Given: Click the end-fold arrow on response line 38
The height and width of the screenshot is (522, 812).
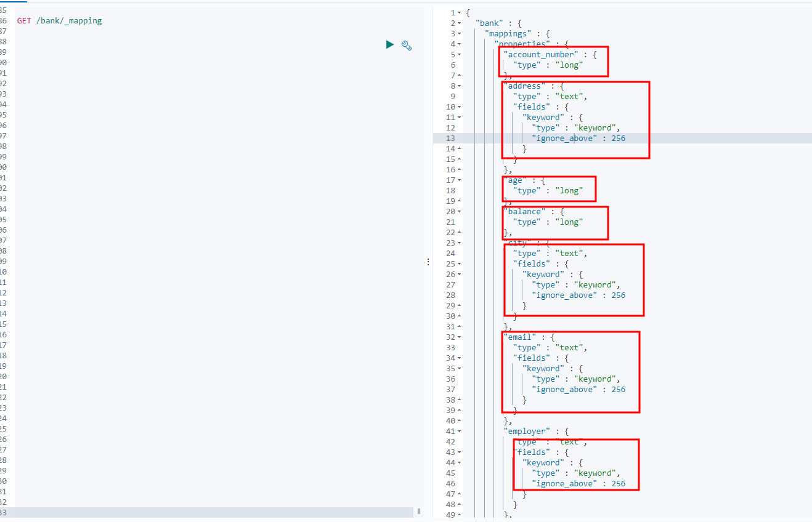Looking at the screenshot, I should [x=459, y=400].
